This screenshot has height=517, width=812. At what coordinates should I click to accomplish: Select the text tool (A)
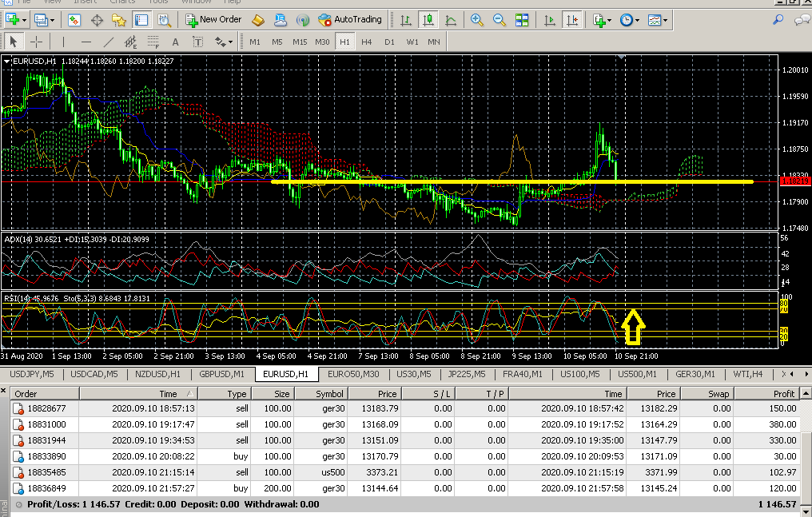[176, 42]
